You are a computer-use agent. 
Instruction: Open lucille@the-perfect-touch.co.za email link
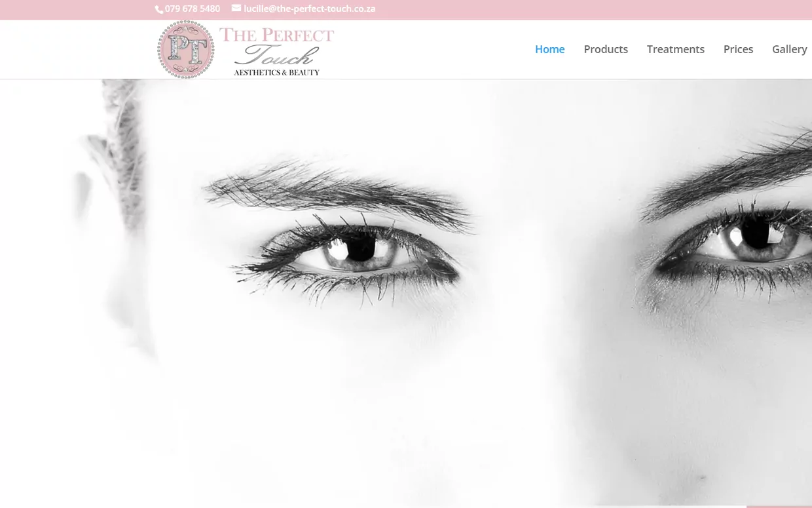pyautogui.click(x=309, y=9)
